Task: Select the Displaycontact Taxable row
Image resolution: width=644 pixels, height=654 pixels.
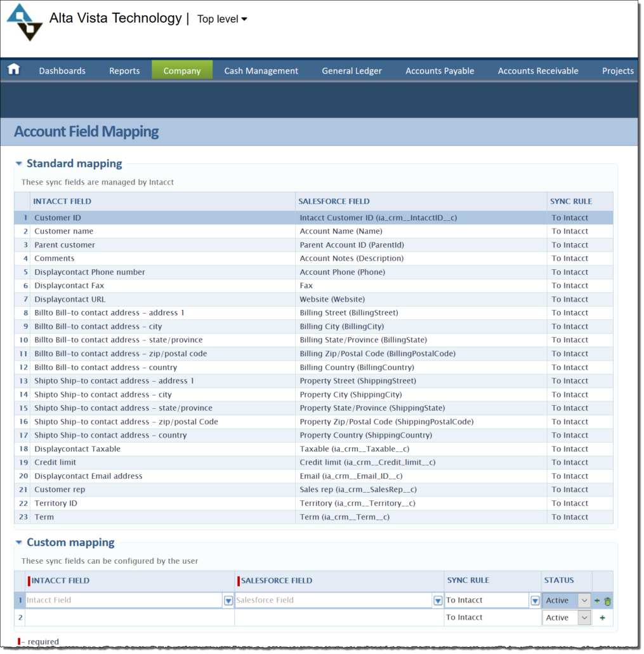Action: point(313,449)
